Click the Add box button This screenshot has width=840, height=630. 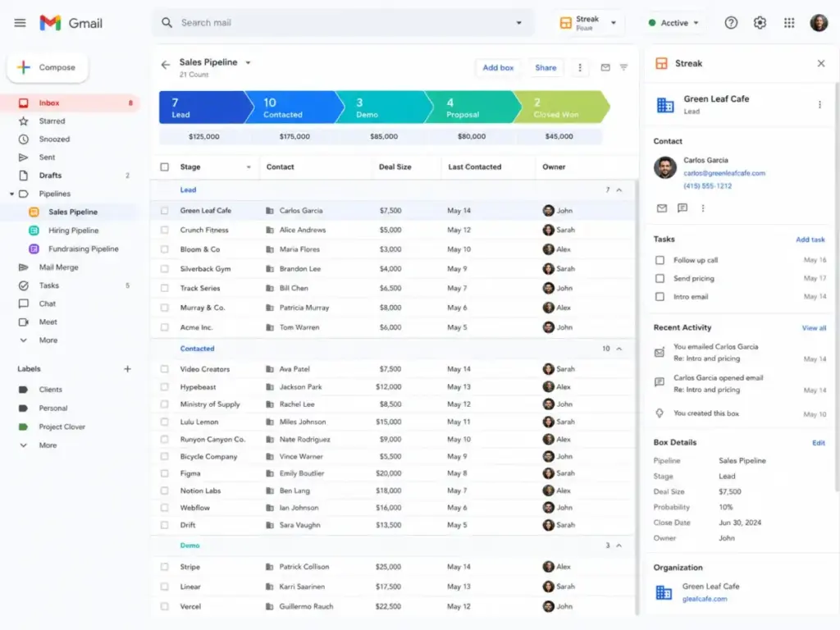pyautogui.click(x=498, y=67)
